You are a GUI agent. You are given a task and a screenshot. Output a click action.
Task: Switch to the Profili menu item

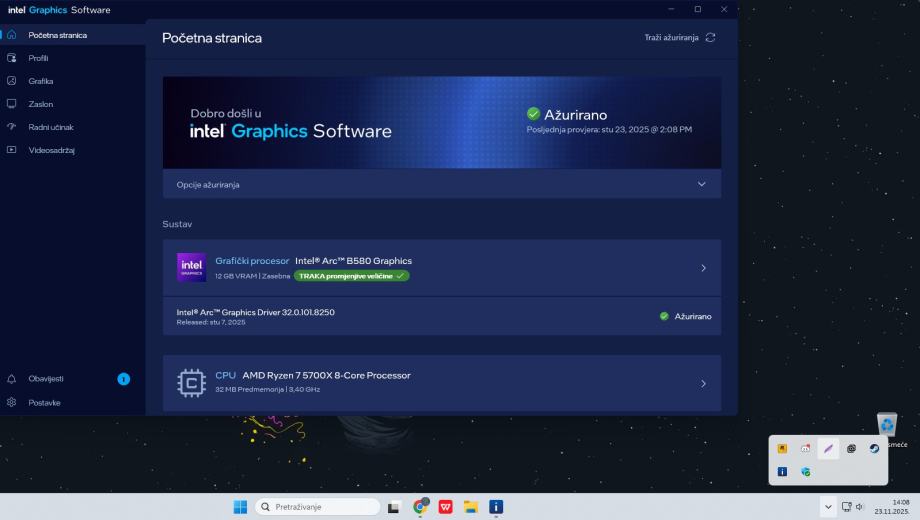click(x=38, y=58)
